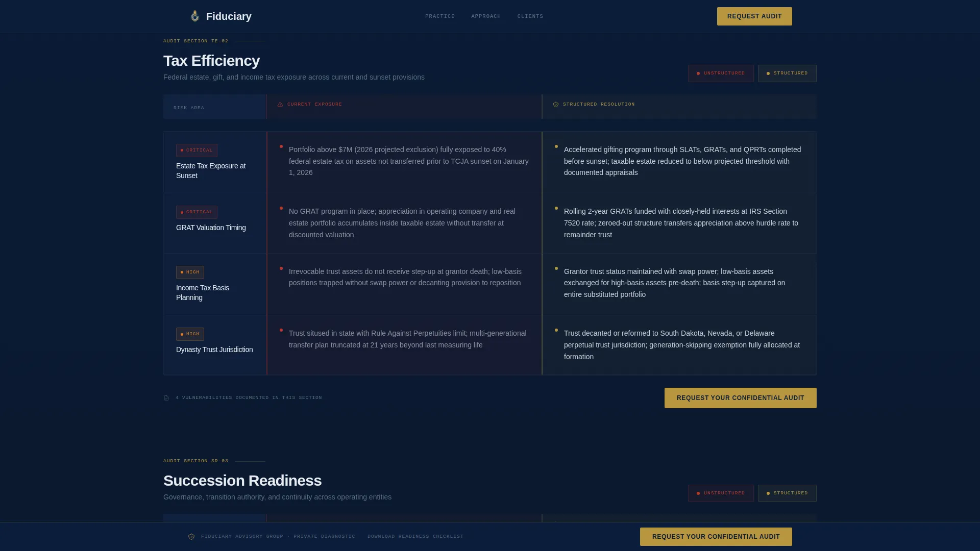This screenshot has width=980, height=551.
Task: Click exposure text starting 'Trust sitused in state'
Action: 408,339
